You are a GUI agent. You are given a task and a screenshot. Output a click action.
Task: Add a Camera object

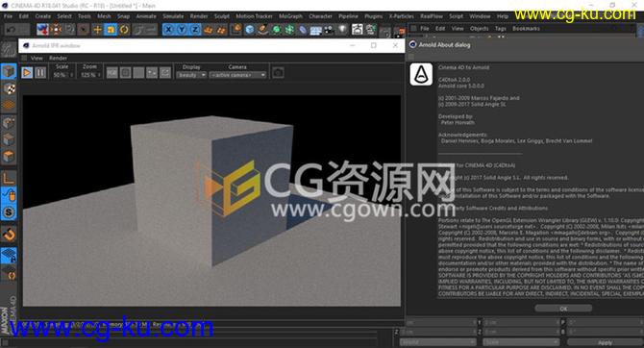[329, 29]
